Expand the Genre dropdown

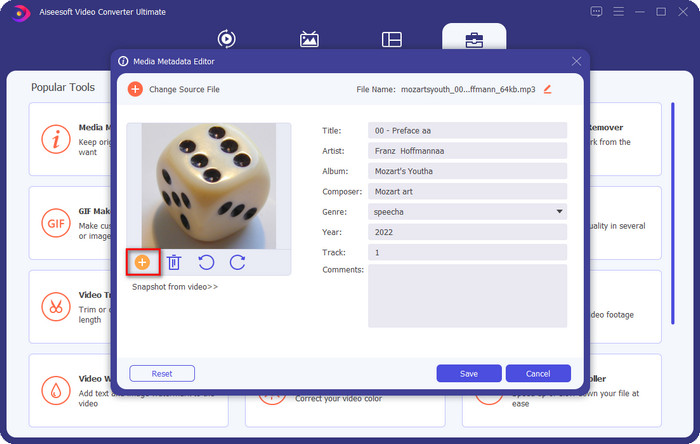[559, 212]
